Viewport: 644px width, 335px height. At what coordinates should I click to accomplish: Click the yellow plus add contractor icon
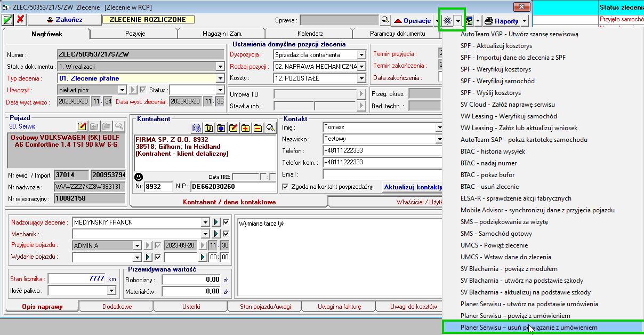coord(245,127)
